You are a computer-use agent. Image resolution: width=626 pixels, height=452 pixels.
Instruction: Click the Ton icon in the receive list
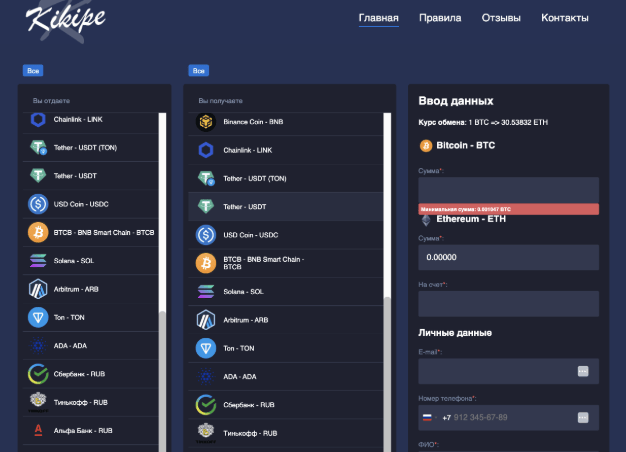206,348
